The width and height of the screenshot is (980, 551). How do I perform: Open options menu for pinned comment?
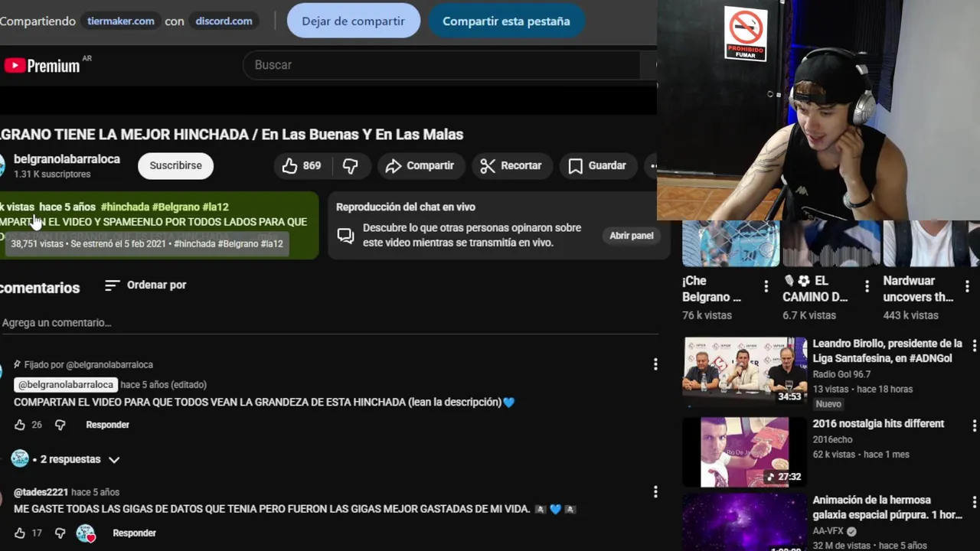point(655,364)
